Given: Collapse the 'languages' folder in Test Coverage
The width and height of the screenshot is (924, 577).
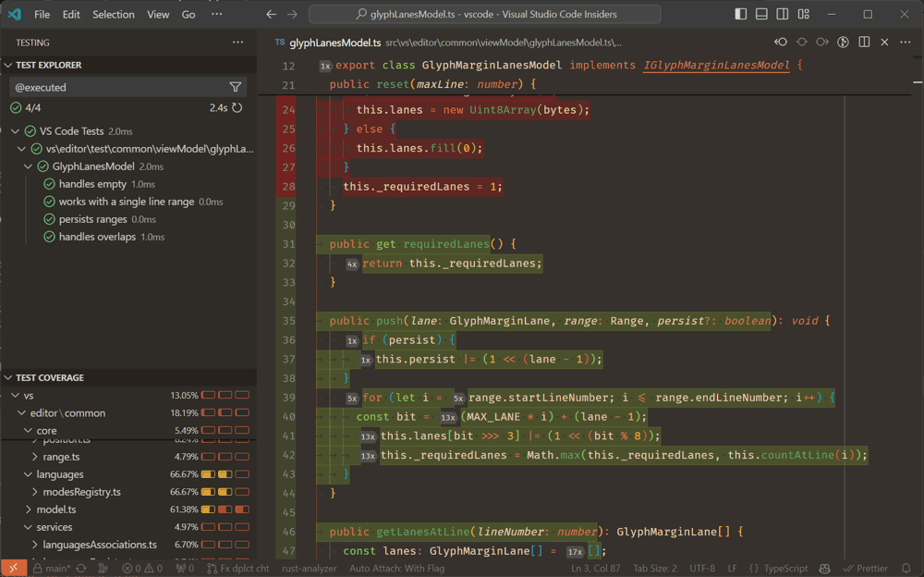Looking at the screenshot, I should (28, 474).
